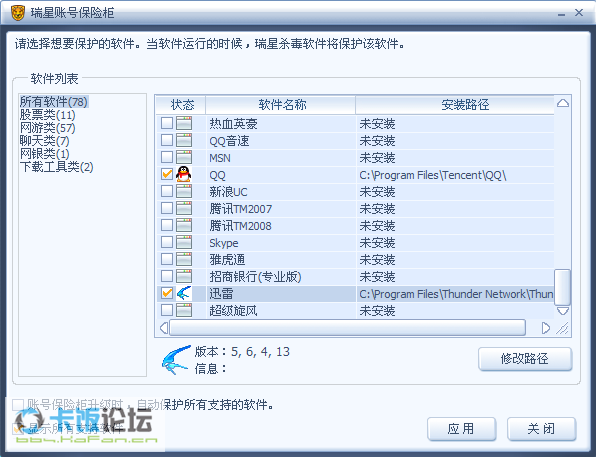
Task: Enable 招商银行(专业版) protection checkbox
Action: coord(167,276)
